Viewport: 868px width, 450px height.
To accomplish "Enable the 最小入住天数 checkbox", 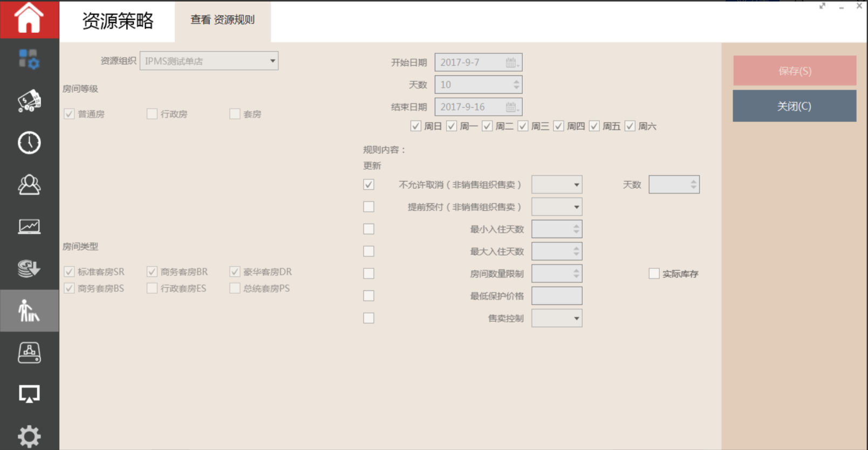I will pos(368,229).
